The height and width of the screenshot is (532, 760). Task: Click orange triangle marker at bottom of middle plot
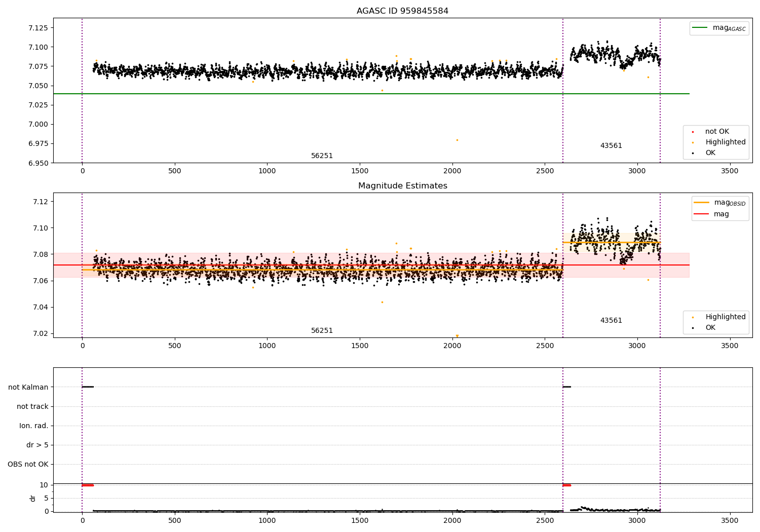(x=457, y=335)
